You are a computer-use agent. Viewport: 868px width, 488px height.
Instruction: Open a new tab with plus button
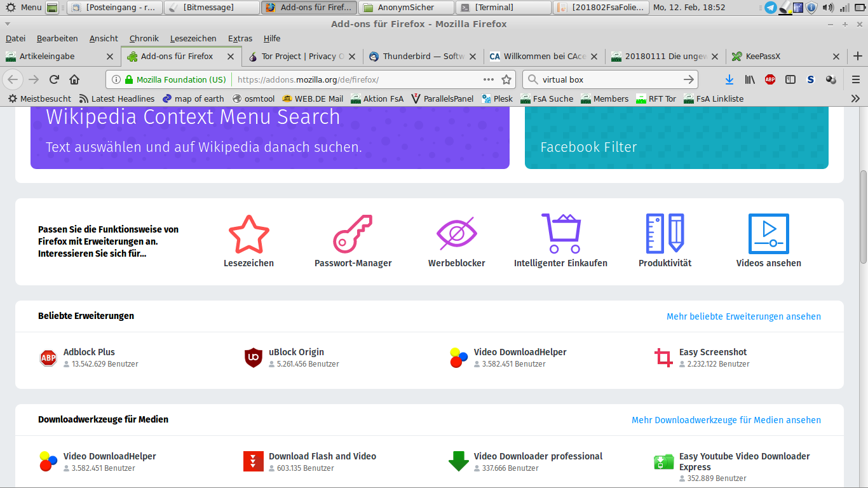[x=858, y=56]
